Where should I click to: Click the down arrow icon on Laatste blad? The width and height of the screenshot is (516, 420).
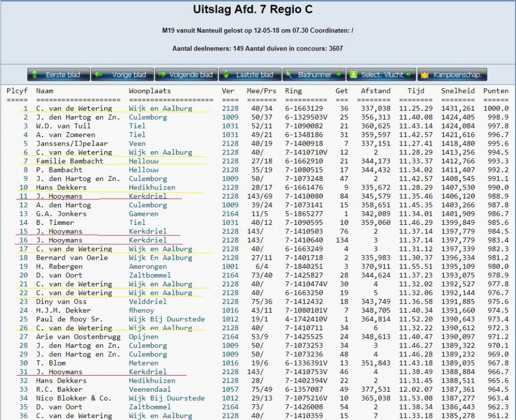(226, 75)
